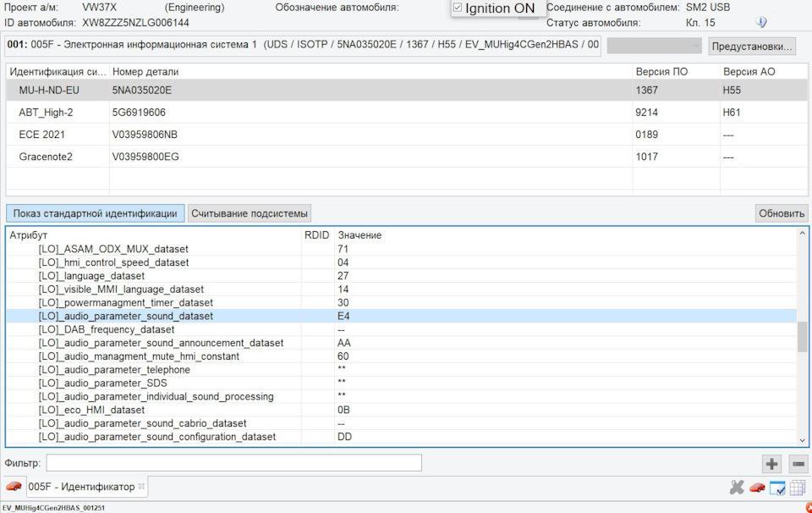This screenshot has height=513, width=812.
Task: Click vehicle ID XW8ZZZ5NZLG006144
Action: pyautogui.click(x=135, y=23)
